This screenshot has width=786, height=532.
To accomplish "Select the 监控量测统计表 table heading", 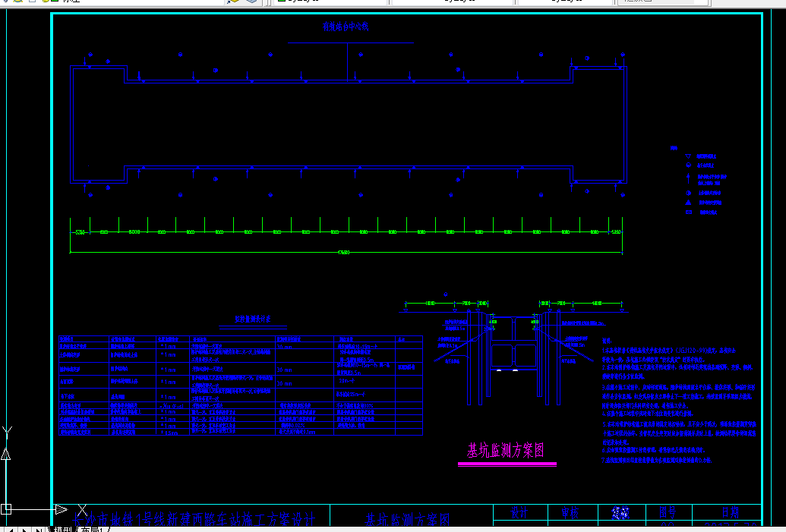I will click(x=253, y=319).
